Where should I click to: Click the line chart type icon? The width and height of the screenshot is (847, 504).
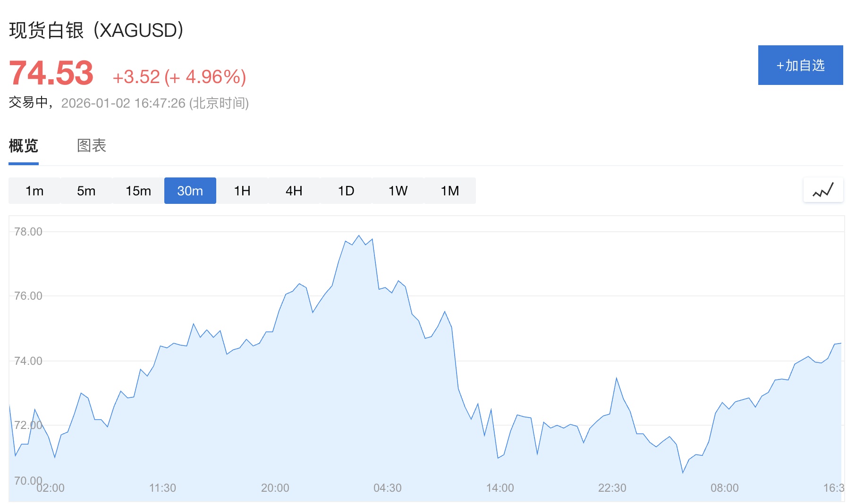(x=823, y=190)
